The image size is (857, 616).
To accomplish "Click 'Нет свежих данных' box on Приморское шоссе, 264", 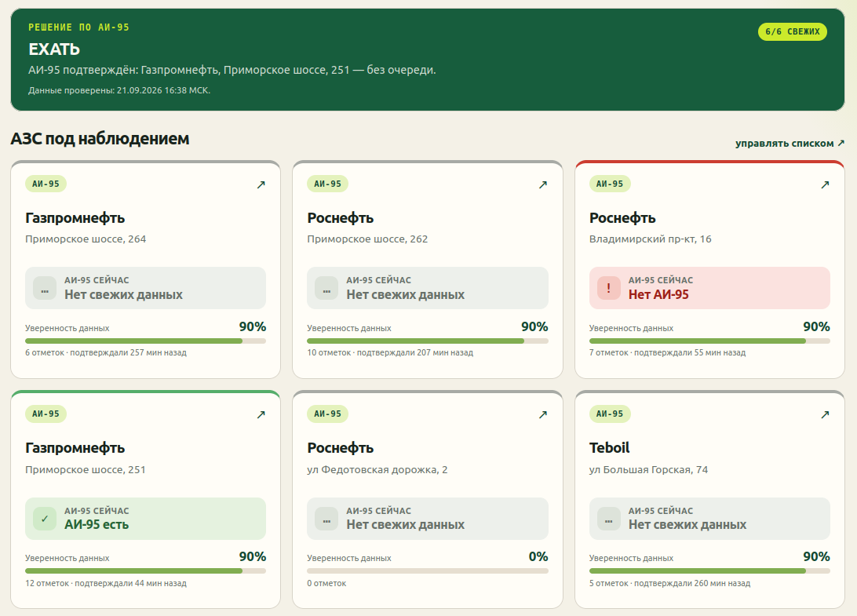I will 145,288.
